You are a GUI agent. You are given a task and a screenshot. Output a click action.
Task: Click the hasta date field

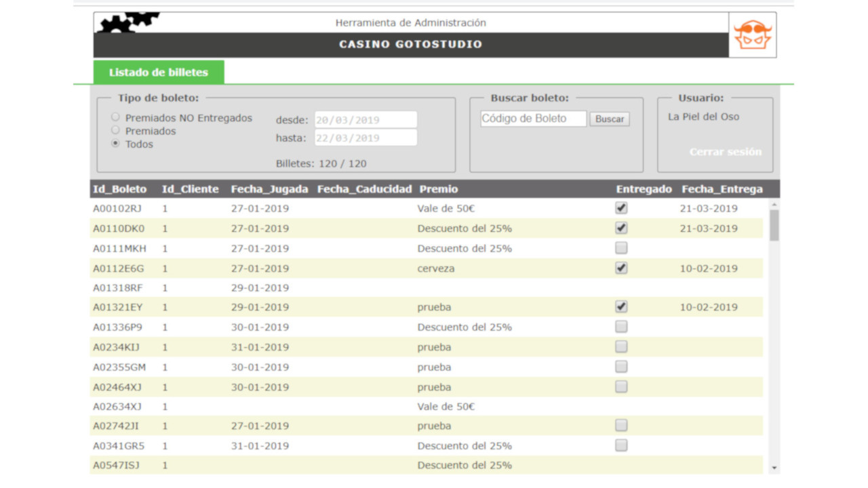coord(366,138)
